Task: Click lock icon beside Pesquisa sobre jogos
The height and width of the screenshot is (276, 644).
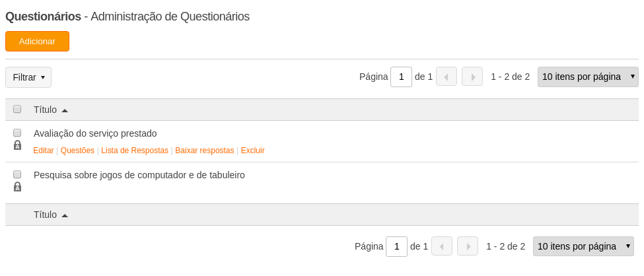Action: pyautogui.click(x=17, y=186)
